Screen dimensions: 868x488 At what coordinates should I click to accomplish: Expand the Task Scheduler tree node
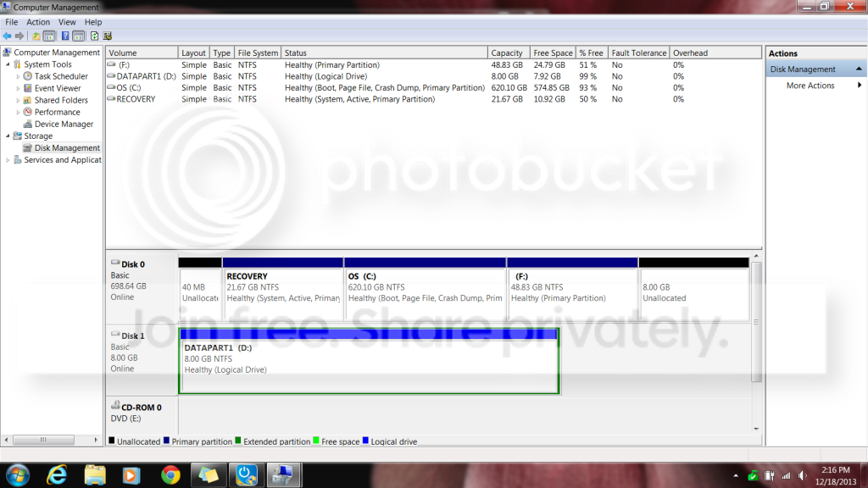(18, 76)
